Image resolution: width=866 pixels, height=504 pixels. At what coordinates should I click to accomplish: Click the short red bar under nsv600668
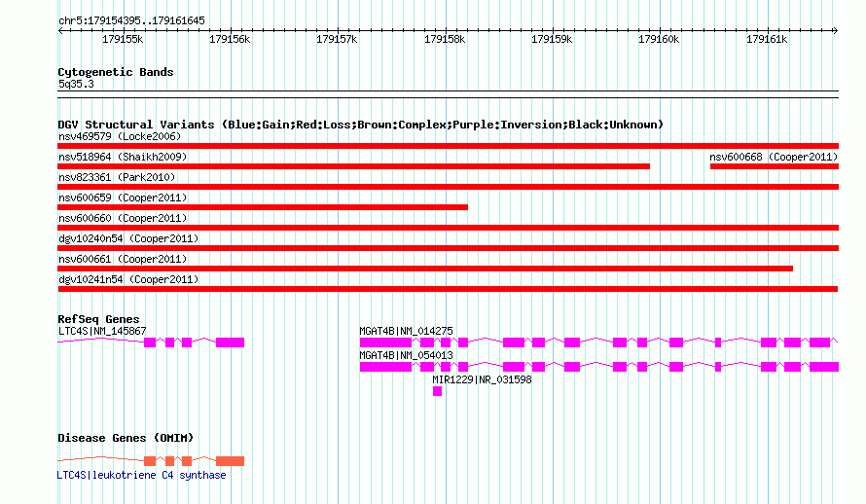(775, 166)
